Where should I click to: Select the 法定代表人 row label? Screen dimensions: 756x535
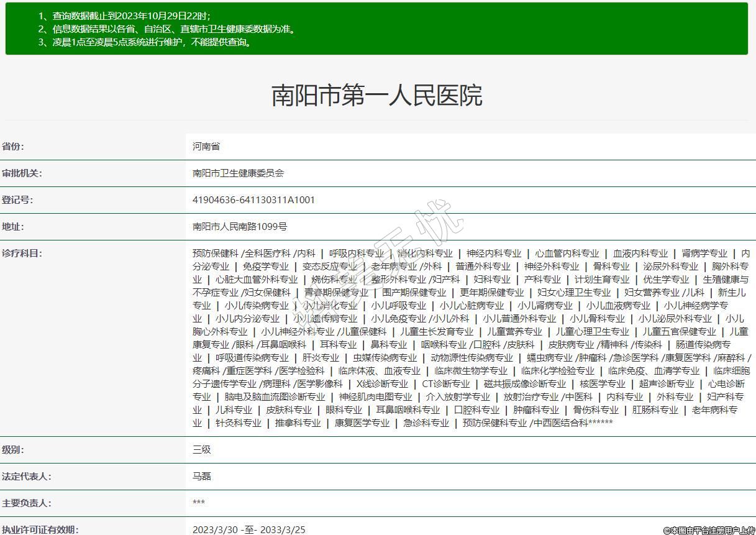26,477
